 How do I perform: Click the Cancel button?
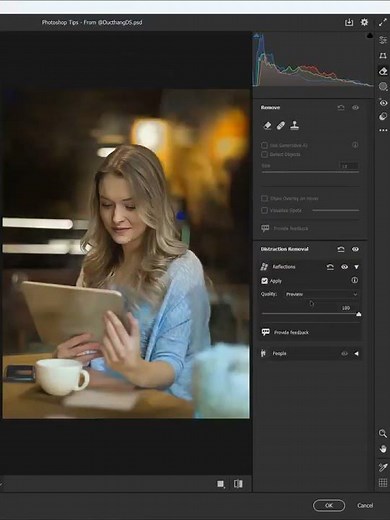click(365, 505)
